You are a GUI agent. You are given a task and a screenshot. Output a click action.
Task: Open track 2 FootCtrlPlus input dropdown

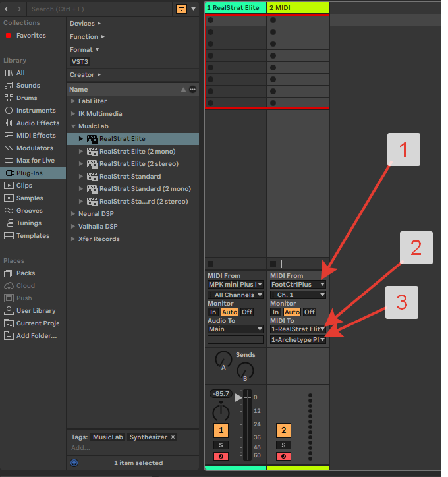298,285
